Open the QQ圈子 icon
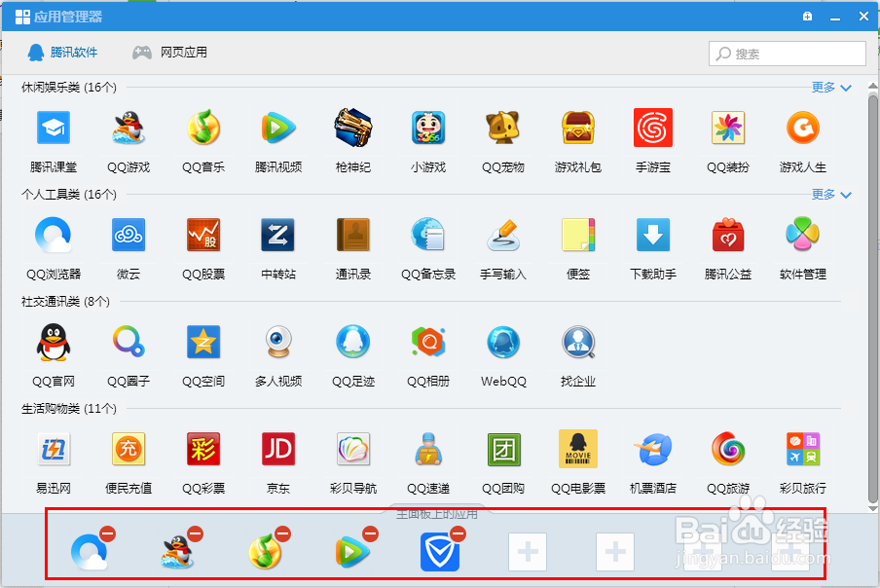This screenshot has height=588, width=880. click(128, 342)
